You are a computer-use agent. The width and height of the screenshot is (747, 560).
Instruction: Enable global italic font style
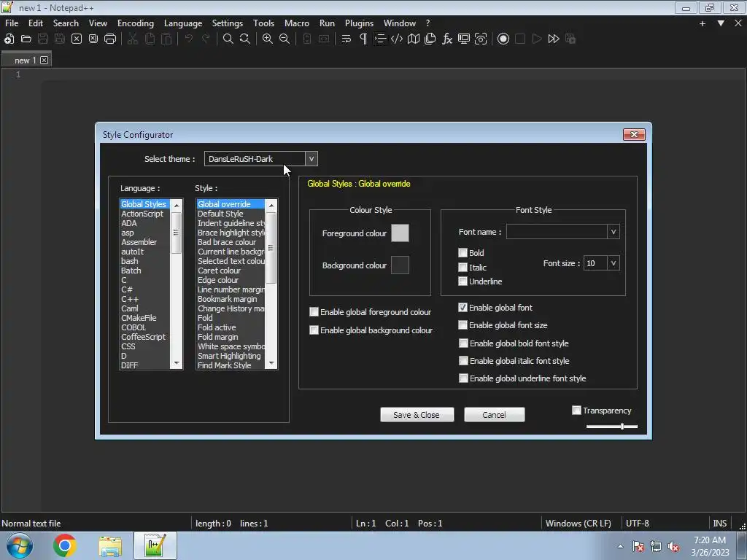(463, 360)
